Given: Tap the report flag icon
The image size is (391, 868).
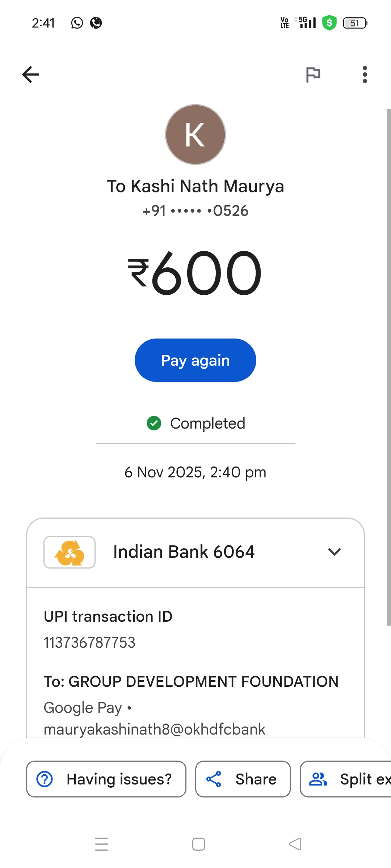Looking at the screenshot, I should pyautogui.click(x=313, y=75).
